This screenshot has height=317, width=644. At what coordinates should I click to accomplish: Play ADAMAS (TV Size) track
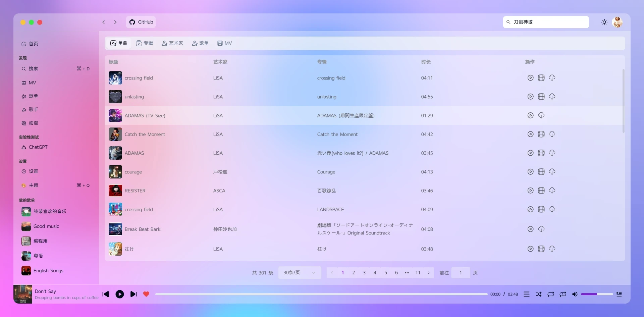point(530,115)
